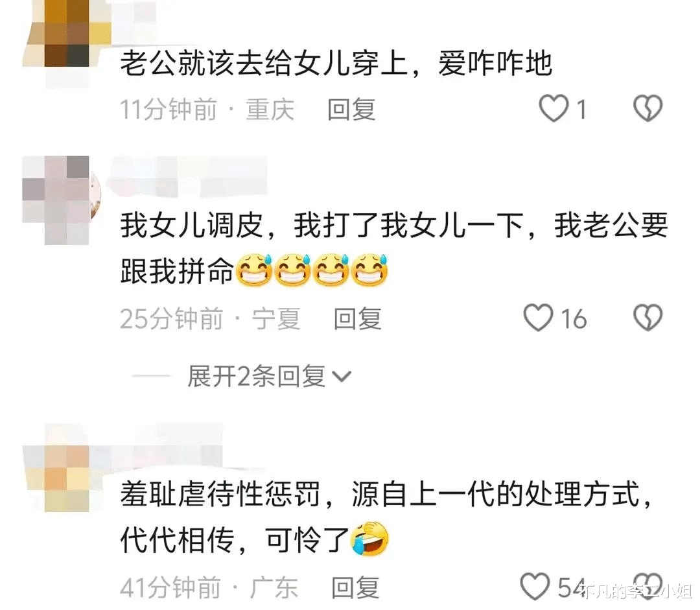Reply to the Guangdong comment (回复)
Screen dimensions: 700x610
click(355, 587)
